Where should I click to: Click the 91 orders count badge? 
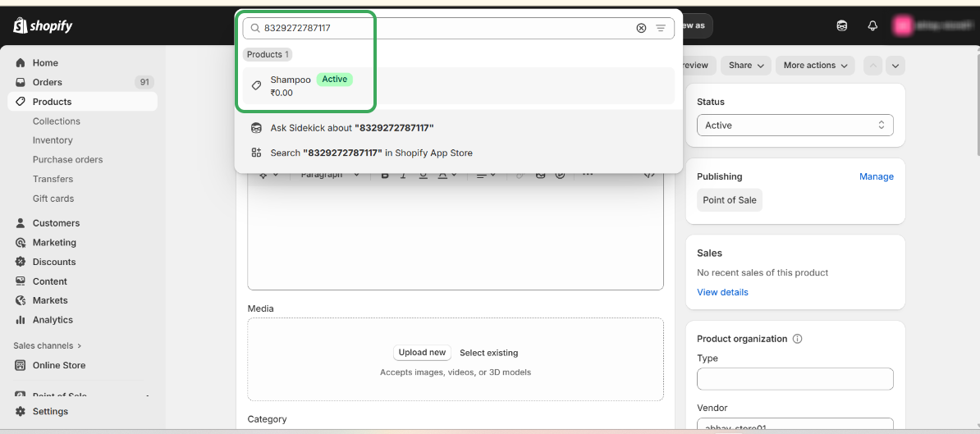tap(144, 82)
